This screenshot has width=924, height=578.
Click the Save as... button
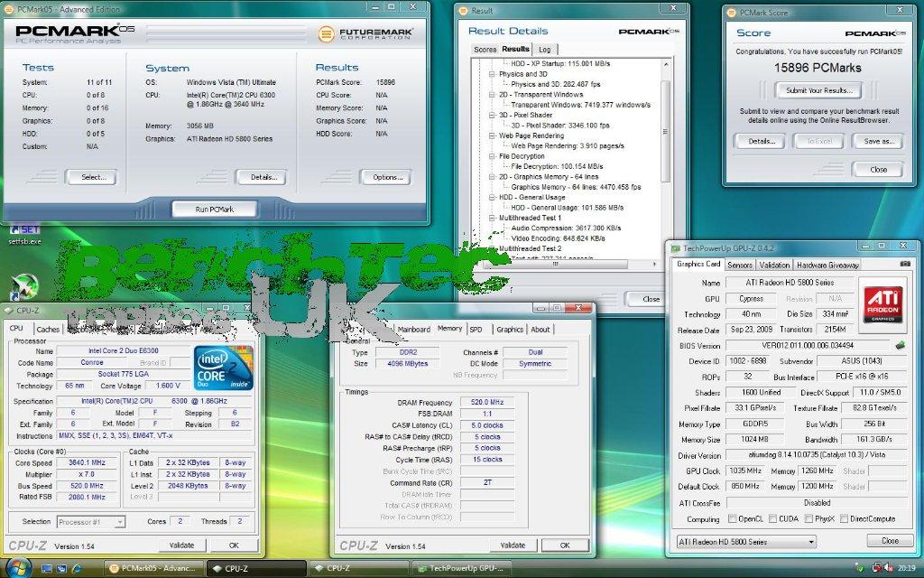click(879, 142)
